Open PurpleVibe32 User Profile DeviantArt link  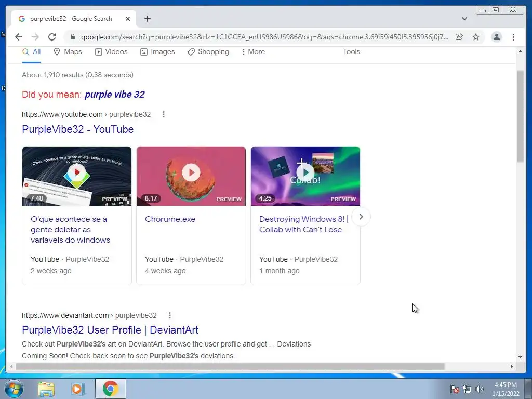(110, 330)
